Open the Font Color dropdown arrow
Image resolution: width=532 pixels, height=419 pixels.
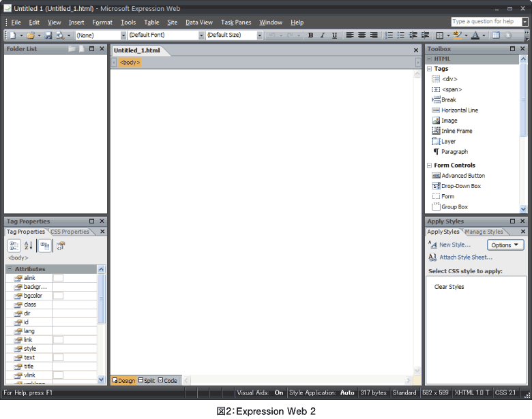coord(484,35)
